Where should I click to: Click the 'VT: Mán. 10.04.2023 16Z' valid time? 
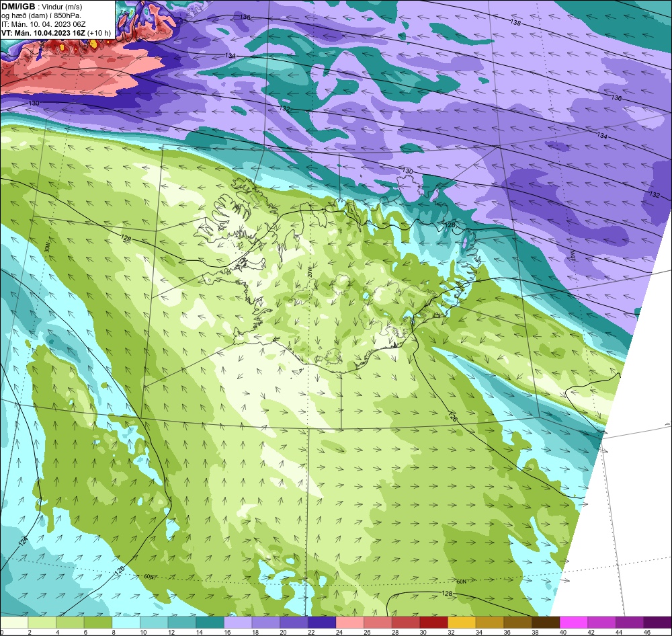[43, 33]
